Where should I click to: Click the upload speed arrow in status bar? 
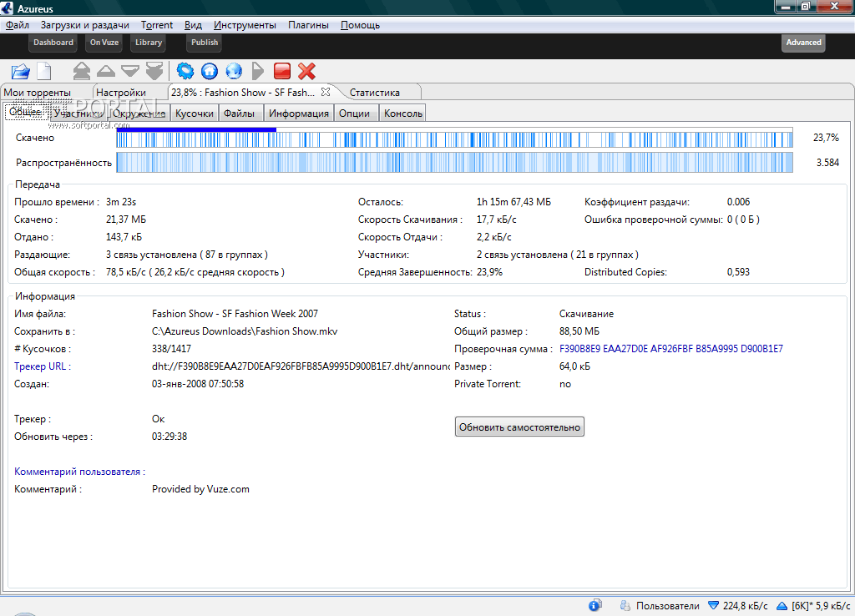782,606
